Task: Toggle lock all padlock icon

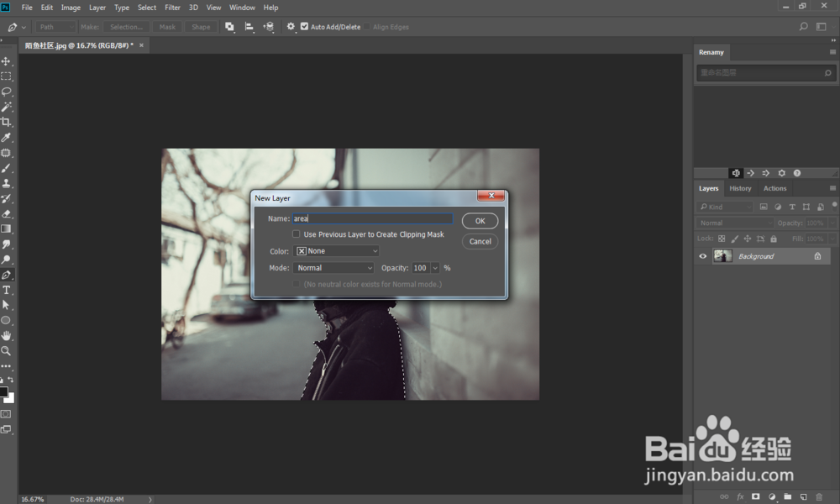Action: coord(774,239)
